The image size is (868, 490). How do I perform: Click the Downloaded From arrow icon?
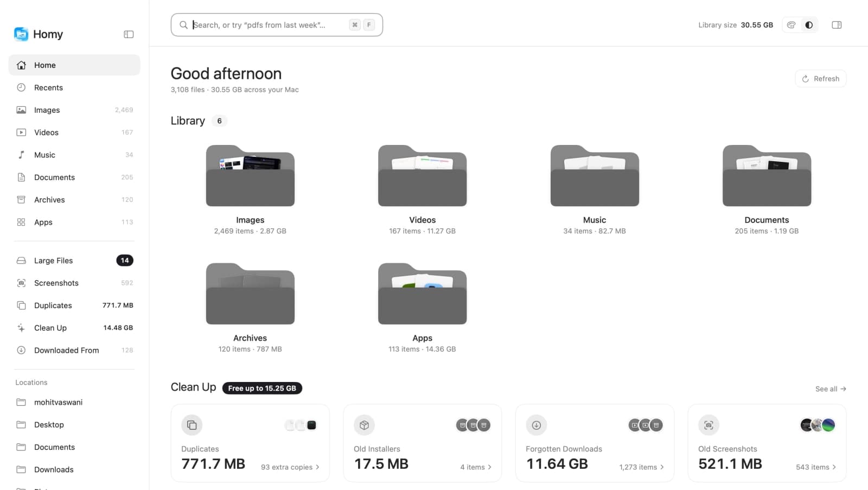[21, 350]
